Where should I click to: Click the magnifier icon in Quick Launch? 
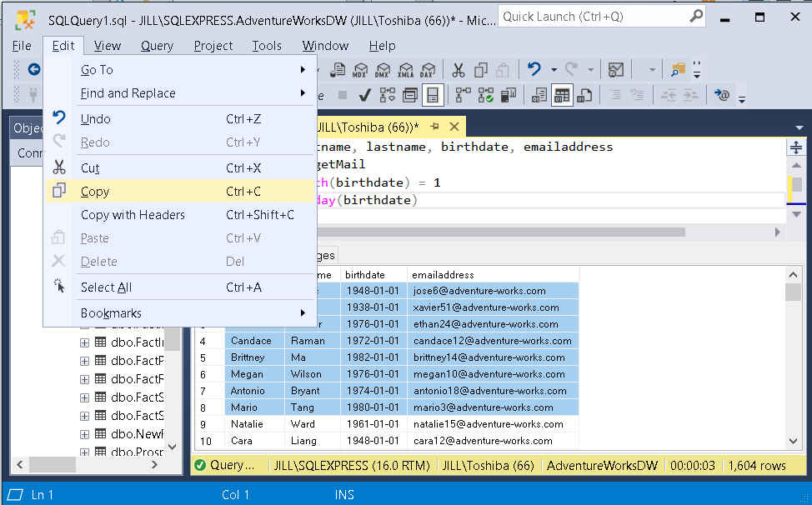[x=696, y=17]
